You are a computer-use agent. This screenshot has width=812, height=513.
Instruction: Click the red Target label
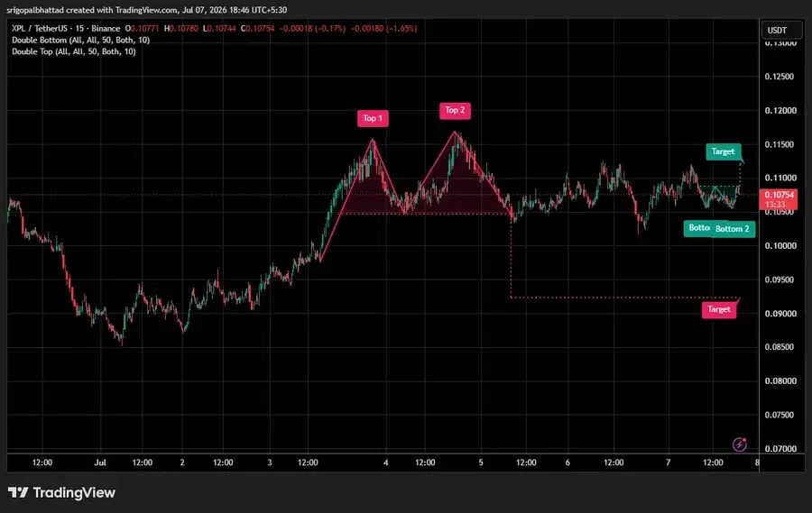[x=719, y=309]
